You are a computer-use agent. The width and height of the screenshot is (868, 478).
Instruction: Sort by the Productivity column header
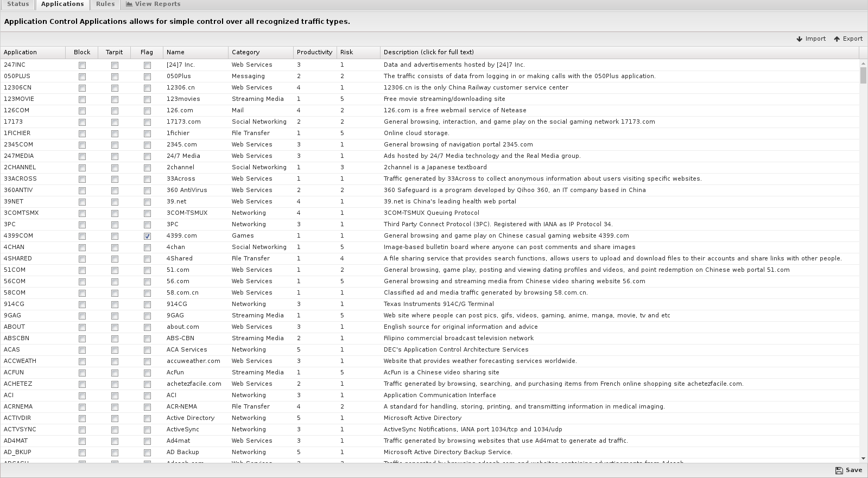pyautogui.click(x=314, y=52)
